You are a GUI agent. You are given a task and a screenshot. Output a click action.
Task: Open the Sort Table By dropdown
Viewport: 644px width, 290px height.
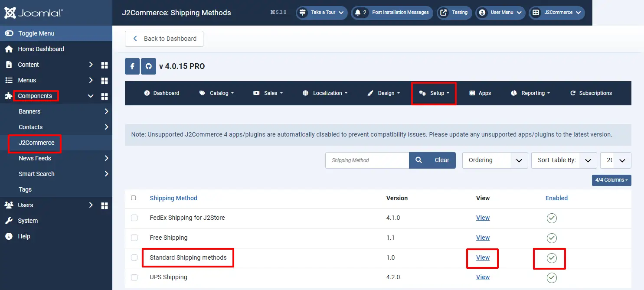(x=564, y=160)
